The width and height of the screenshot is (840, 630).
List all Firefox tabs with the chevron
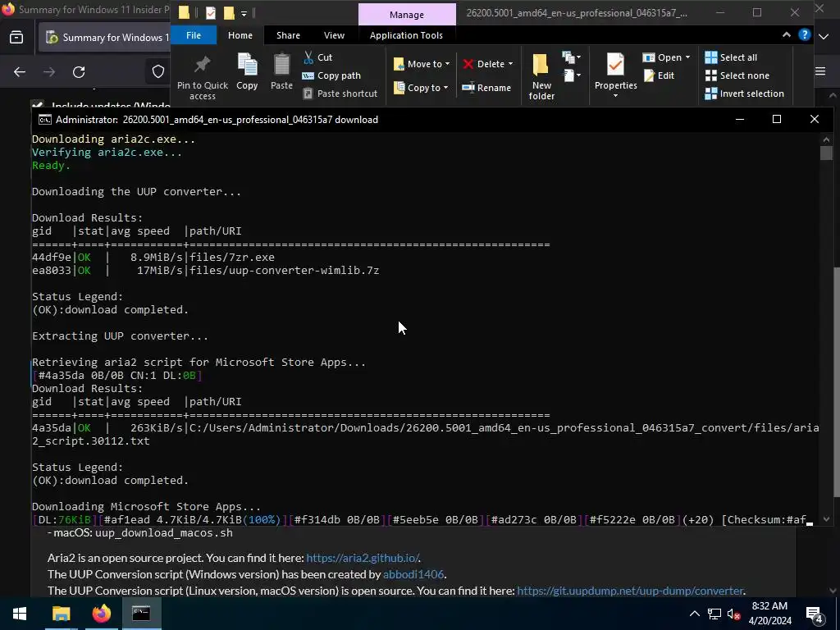(824, 37)
